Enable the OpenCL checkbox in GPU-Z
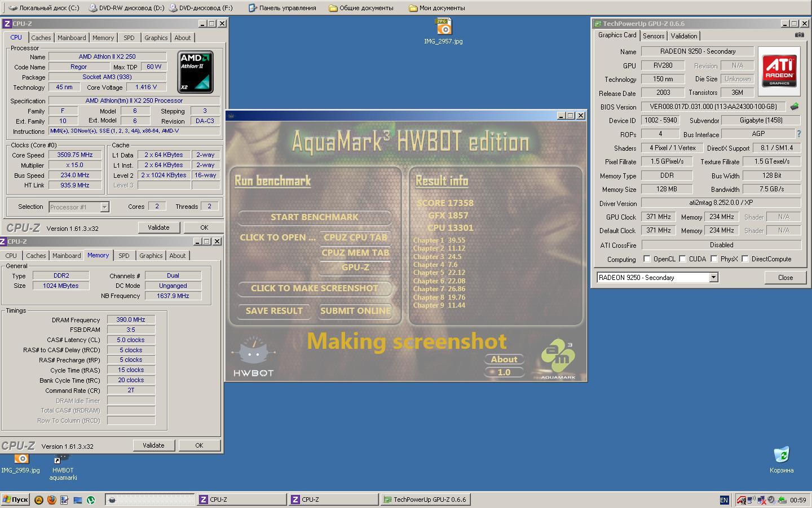Viewport: 812px width, 508px height. tap(647, 259)
